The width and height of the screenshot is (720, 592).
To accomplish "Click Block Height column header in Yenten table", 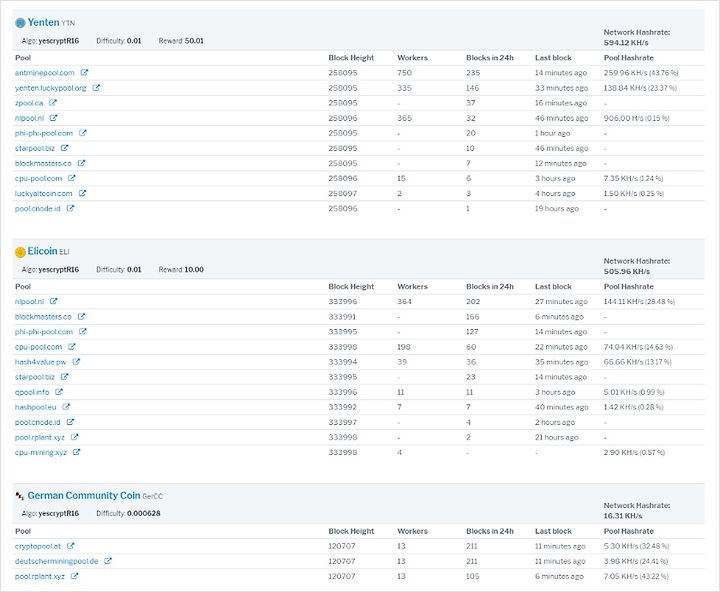I will pos(351,58).
